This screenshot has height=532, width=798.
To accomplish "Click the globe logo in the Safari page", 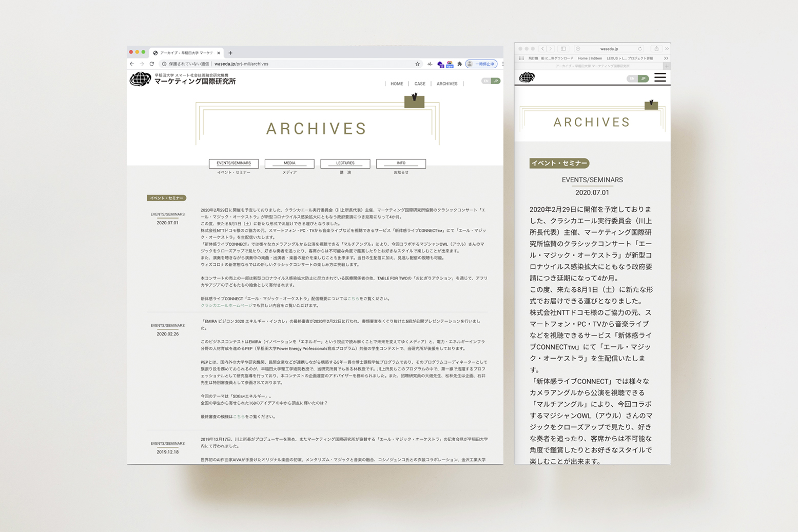I will [x=527, y=77].
